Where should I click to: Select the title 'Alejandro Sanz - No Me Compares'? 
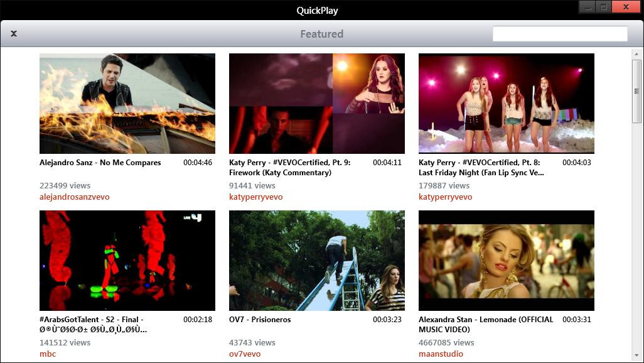(x=100, y=163)
